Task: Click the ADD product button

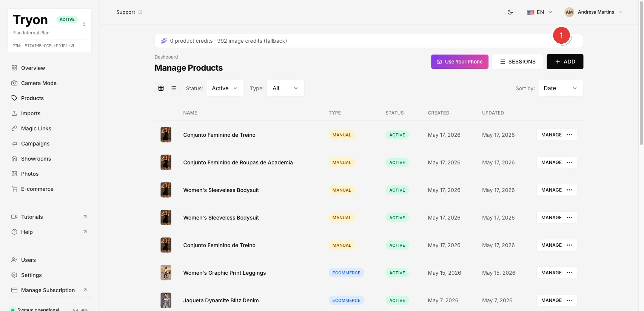Action: [x=565, y=62]
